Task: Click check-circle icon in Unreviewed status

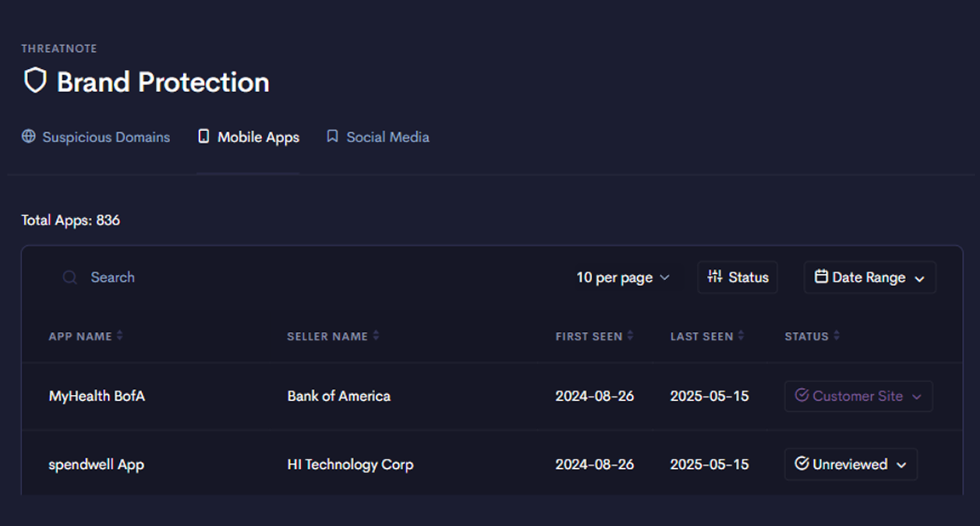Action: click(x=802, y=464)
